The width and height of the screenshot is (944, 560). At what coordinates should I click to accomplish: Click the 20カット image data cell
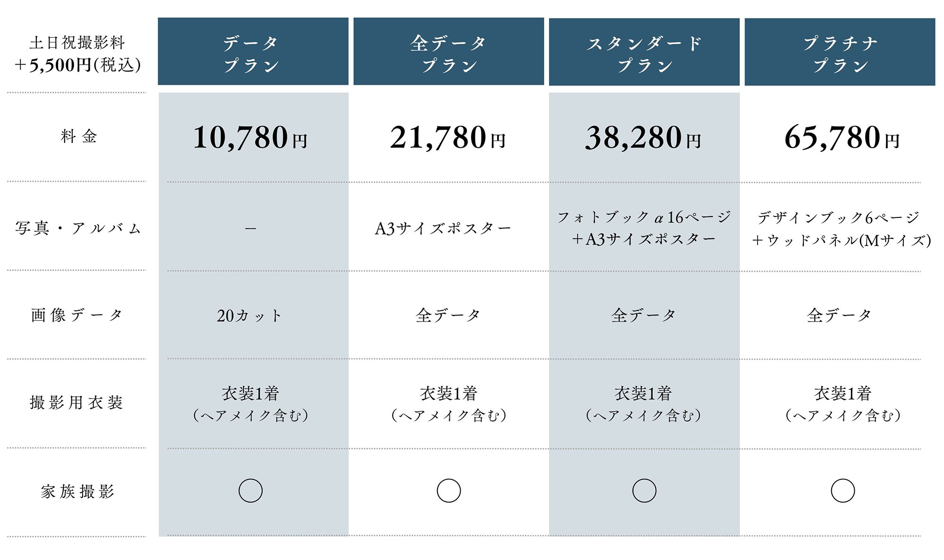click(249, 316)
